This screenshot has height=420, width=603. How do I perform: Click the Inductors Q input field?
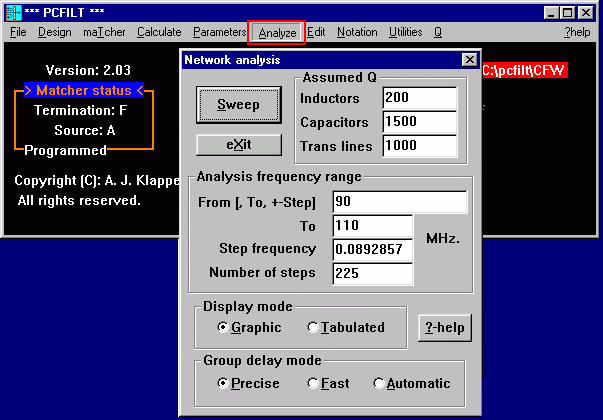pos(419,98)
